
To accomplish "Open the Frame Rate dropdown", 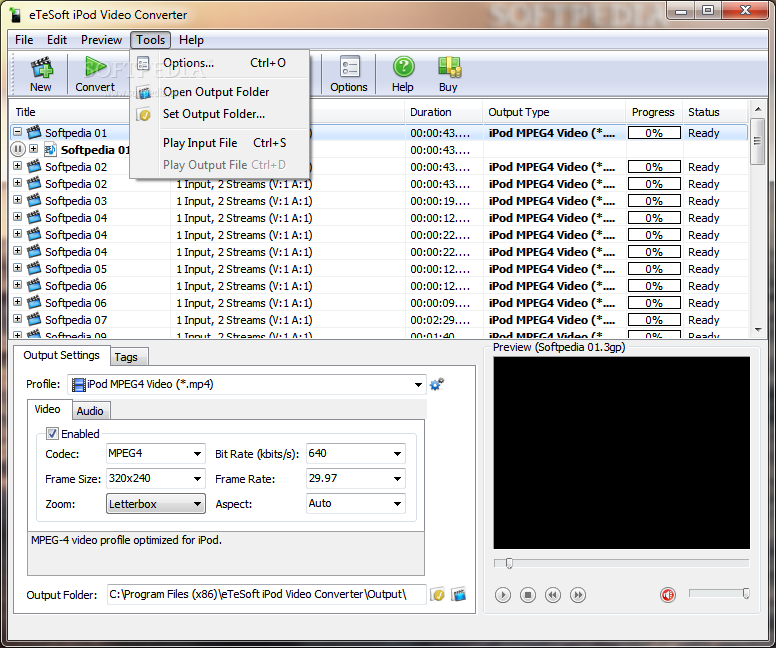I will pos(397,479).
